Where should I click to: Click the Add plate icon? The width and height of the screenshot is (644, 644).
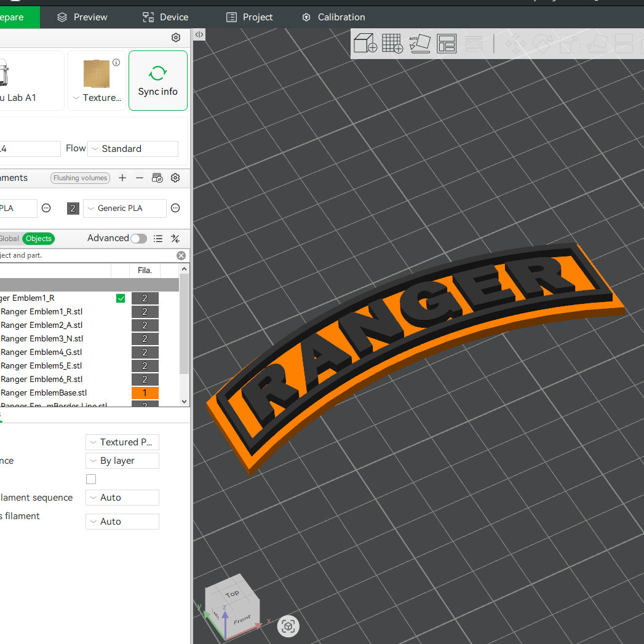tap(392, 44)
